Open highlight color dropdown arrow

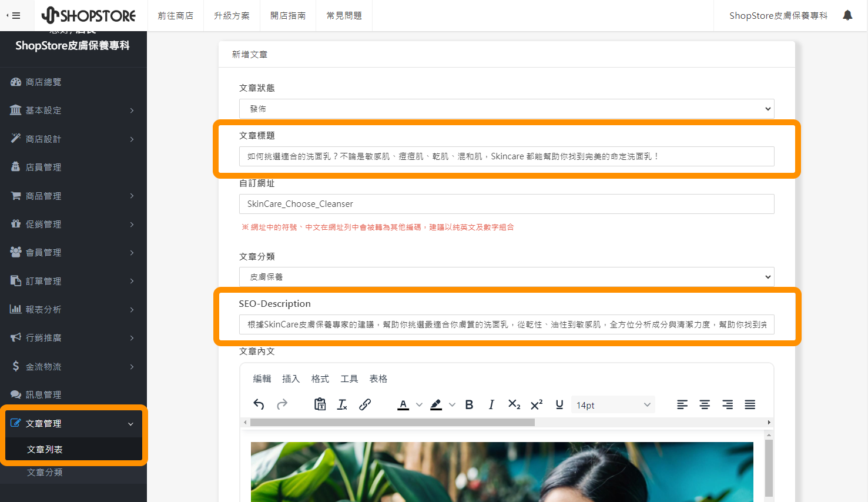tap(452, 404)
